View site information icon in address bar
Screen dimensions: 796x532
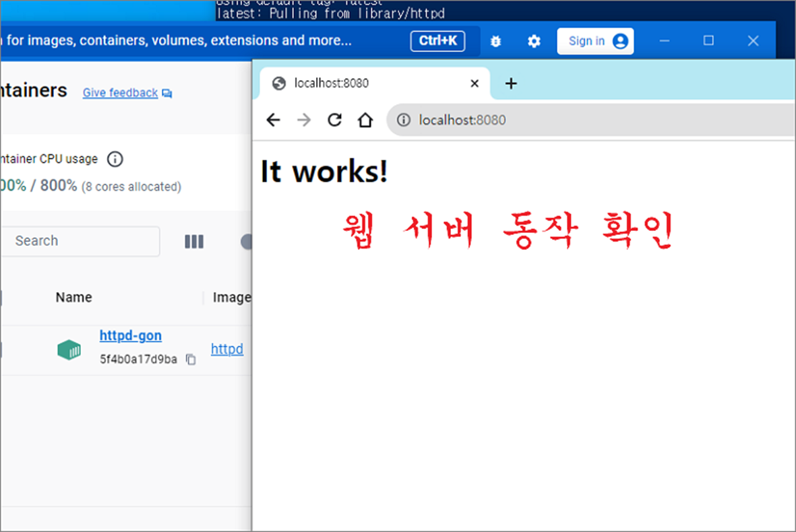tap(404, 120)
